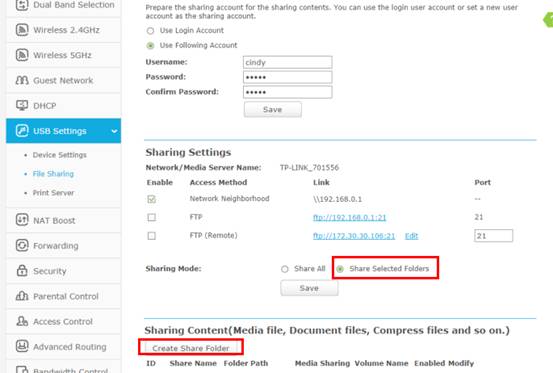The width and height of the screenshot is (553, 373).
Task: Open the remote FTP 172.30.30.106 link
Action: [x=354, y=236]
